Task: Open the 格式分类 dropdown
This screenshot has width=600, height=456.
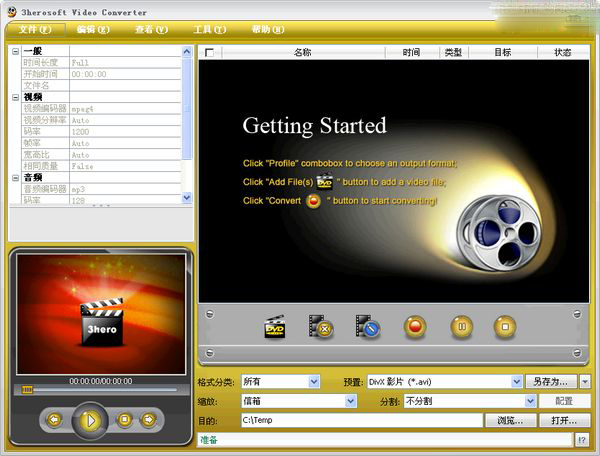Action: click(314, 381)
